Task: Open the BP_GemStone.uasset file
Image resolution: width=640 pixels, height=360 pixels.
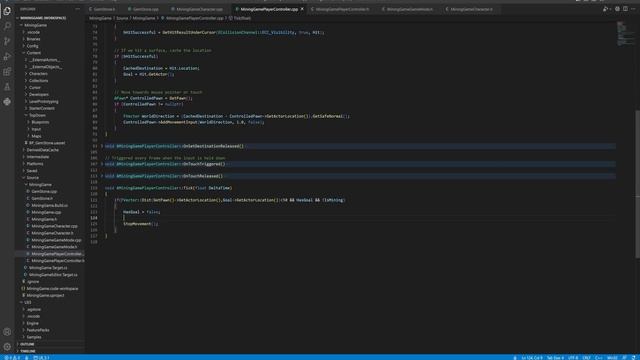Action: click(x=47, y=143)
